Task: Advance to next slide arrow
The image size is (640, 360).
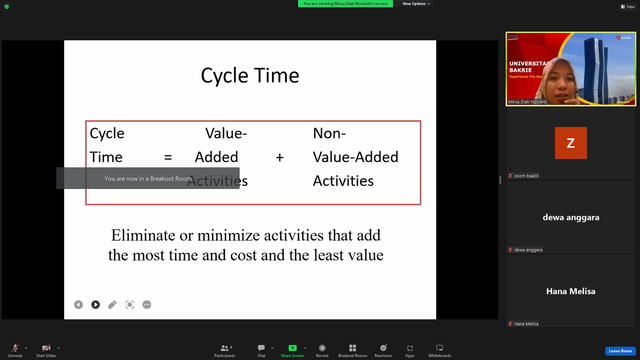Action: 96,304
